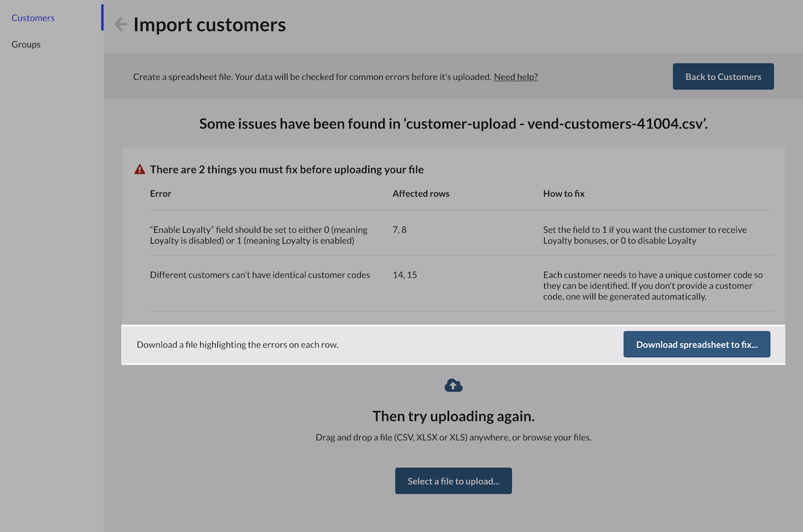Select the Enable Loyalty error description

[x=259, y=235]
